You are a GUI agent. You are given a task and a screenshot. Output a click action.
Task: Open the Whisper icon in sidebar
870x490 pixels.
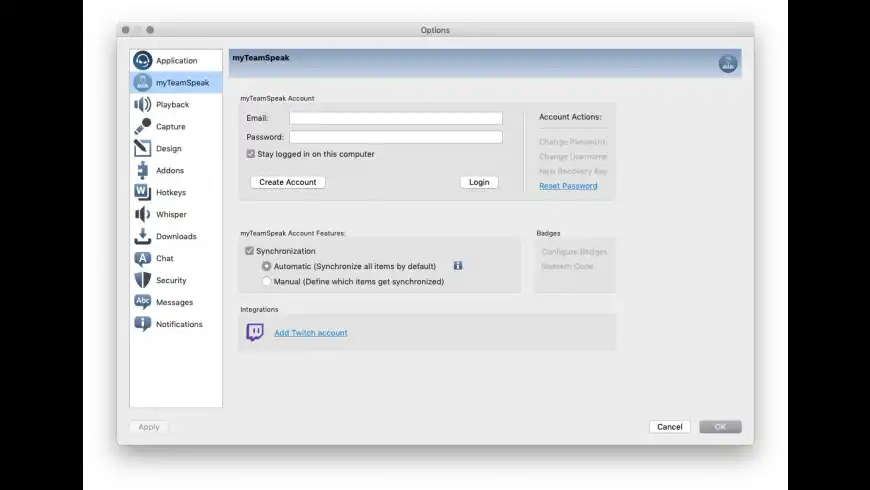[x=143, y=214]
